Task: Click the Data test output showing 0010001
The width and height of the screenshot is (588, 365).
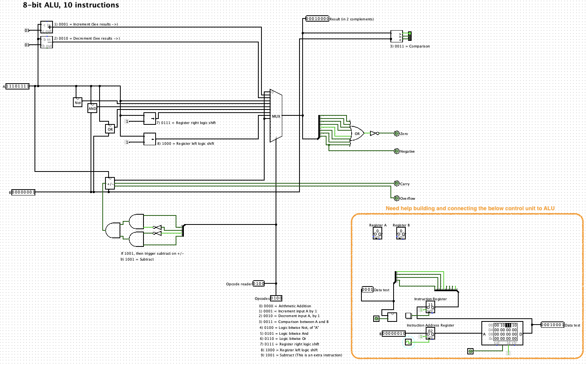Action: (552, 325)
